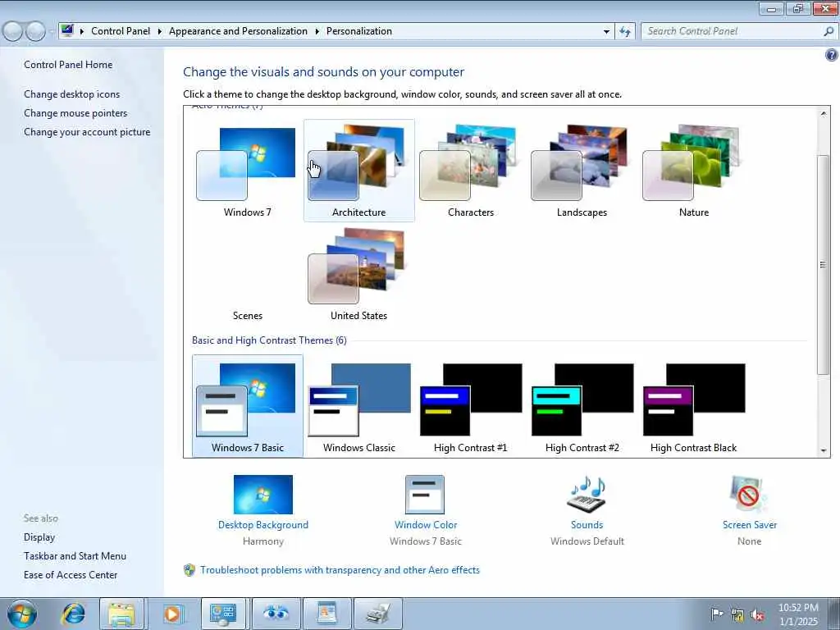Image resolution: width=840 pixels, height=630 pixels.
Task: Apply High Contrast Black theme
Action: pyautogui.click(x=694, y=406)
